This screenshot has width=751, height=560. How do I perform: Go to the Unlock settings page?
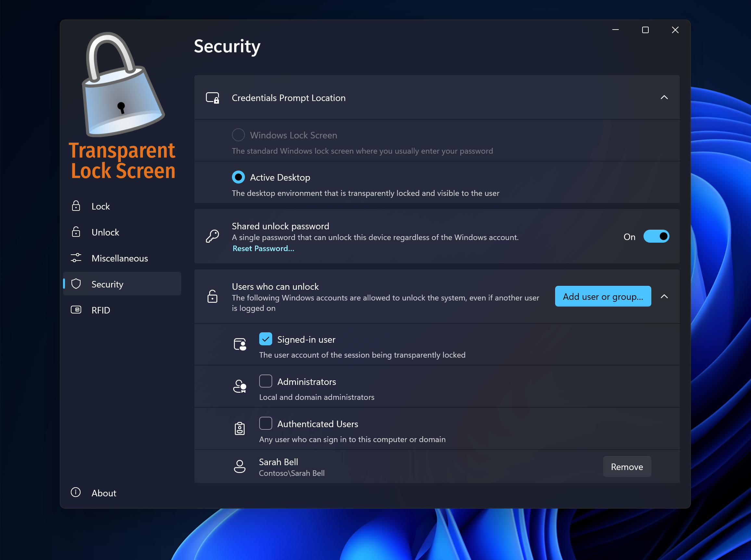click(105, 232)
